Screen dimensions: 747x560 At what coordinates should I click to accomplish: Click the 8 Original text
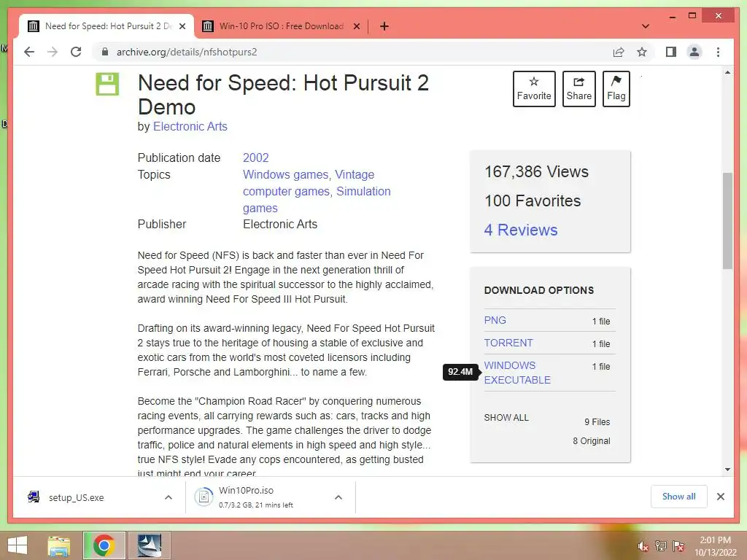(591, 441)
